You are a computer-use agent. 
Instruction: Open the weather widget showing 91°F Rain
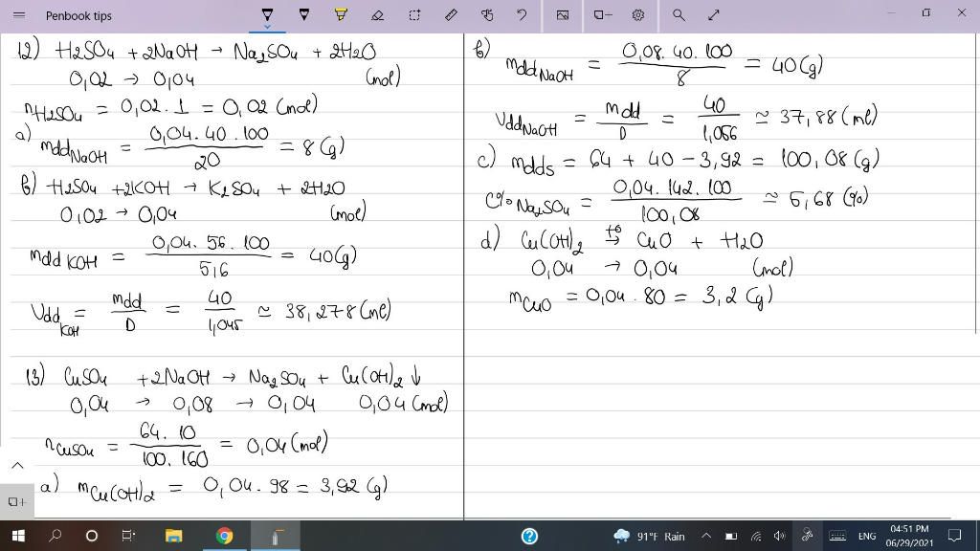pos(650,536)
